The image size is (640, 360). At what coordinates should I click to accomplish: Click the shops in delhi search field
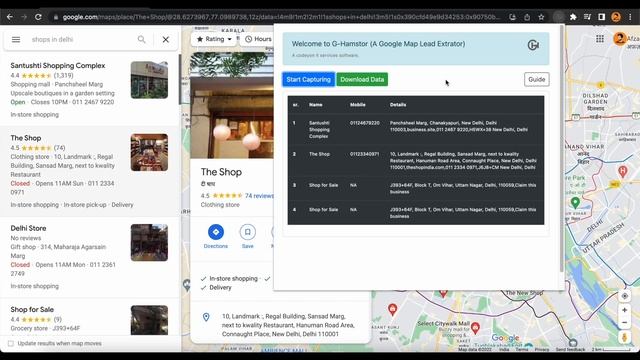(x=82, y=40)
